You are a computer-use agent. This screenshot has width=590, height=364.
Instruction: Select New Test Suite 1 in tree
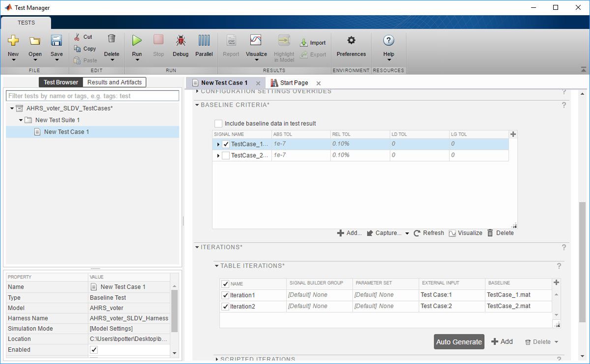[57, 120]
